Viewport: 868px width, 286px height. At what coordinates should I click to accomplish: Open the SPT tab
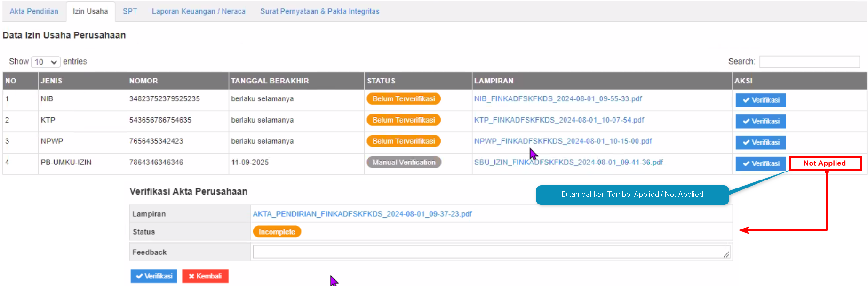(130, 11)
